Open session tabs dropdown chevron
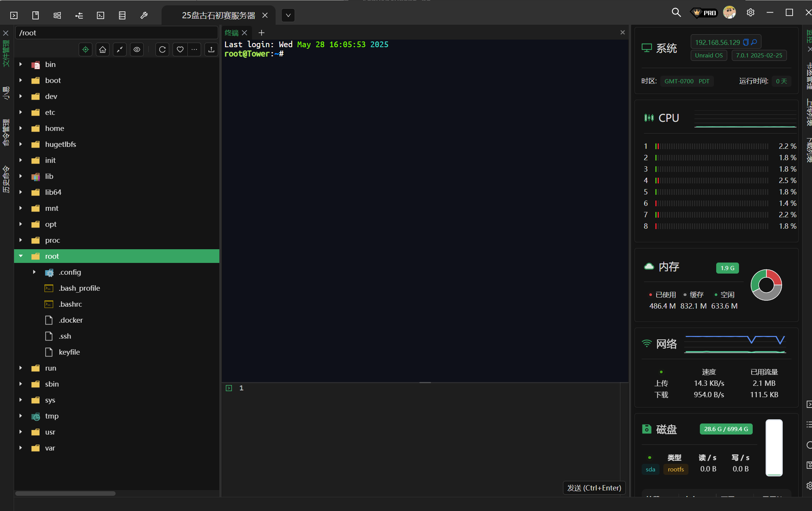The width and height of the screenshot is (812, 511). click(x=288, y=15)
